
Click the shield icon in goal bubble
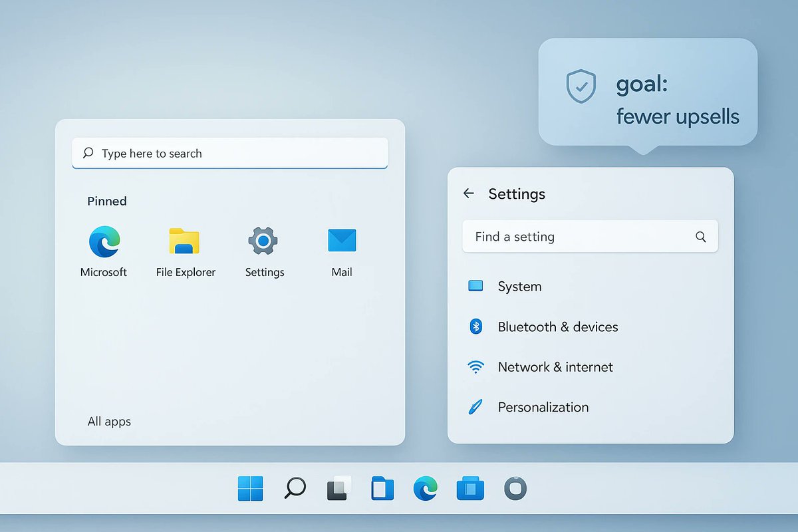(x=581, y=86)
